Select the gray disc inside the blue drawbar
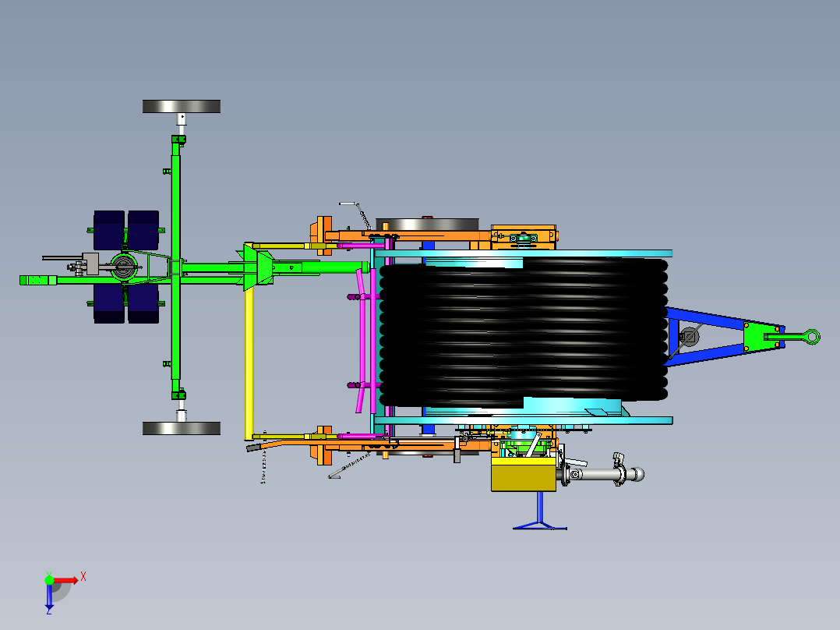The image size is (840, 630). (x=689, y=338)
